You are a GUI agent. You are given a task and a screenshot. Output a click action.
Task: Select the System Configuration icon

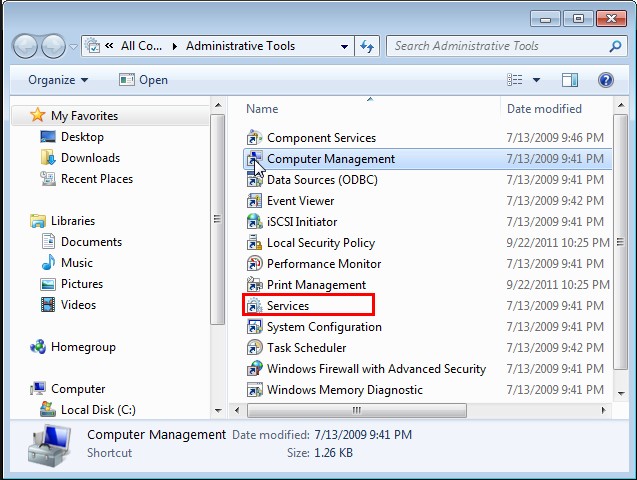point(255,327)
